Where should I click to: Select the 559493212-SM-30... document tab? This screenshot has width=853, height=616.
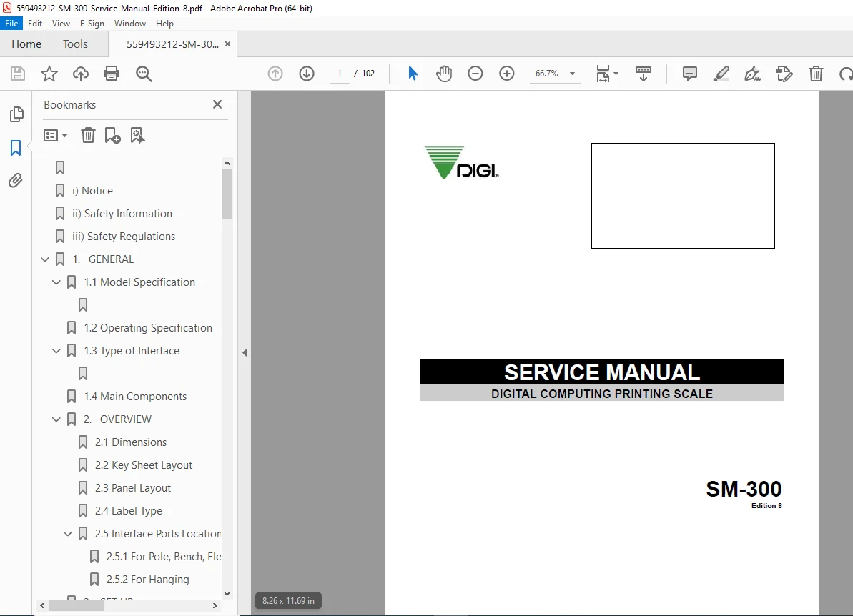tap(172, 44)
